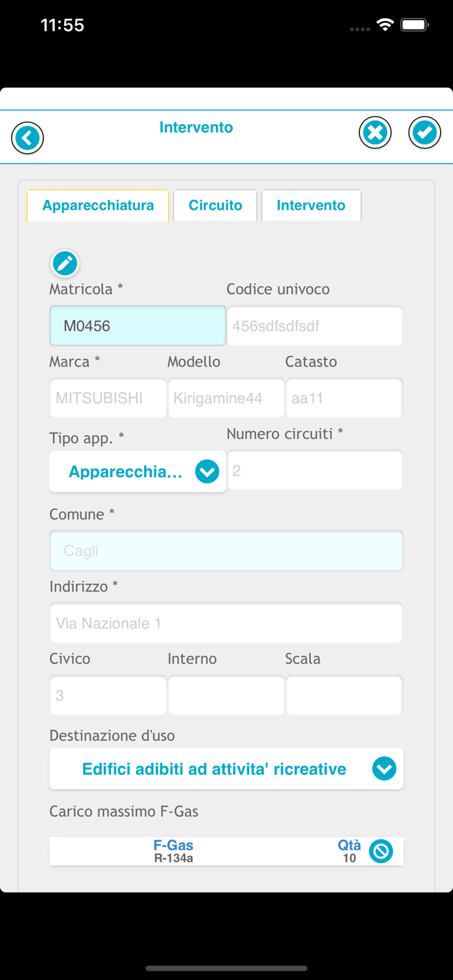Tap the back arrow in the header

[x=27, y=138]
